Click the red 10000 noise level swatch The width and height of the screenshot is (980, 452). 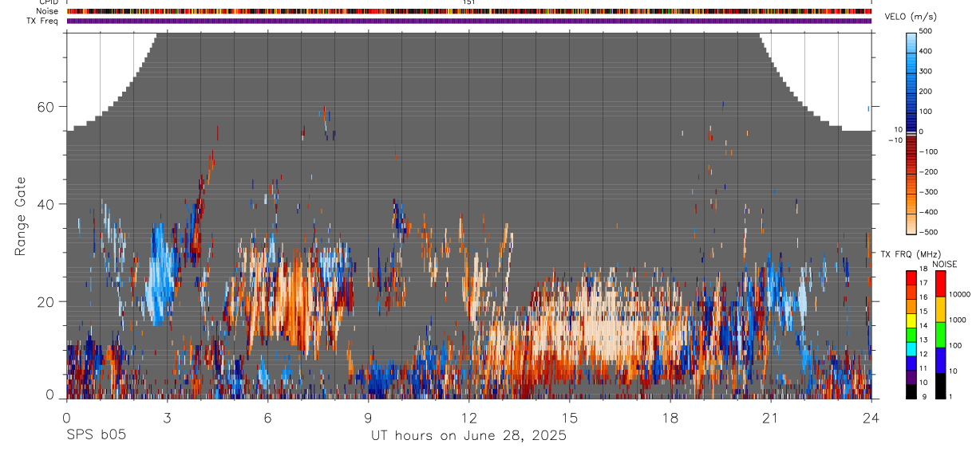pyautogui.click(x=940, y=283)
